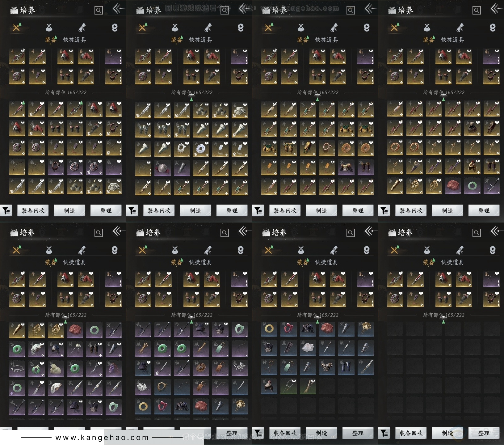Click 制造 in top-row first panel
Screen dimensions: 504x445
point(69,211)
